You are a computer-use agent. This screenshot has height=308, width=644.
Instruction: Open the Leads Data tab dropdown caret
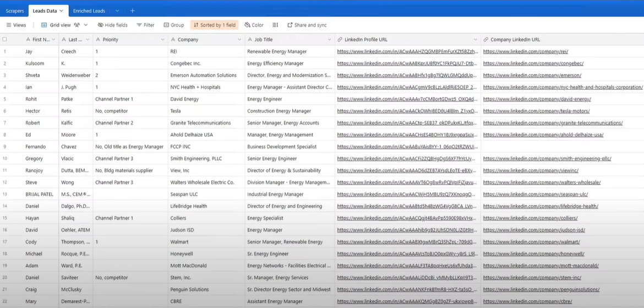62,10
